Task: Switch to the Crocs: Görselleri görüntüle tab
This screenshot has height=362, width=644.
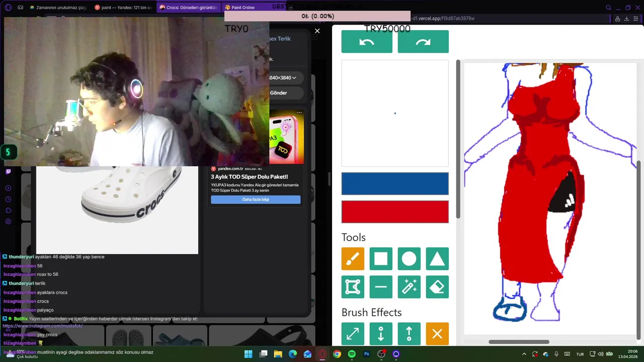Action: [x=188, y=8]
